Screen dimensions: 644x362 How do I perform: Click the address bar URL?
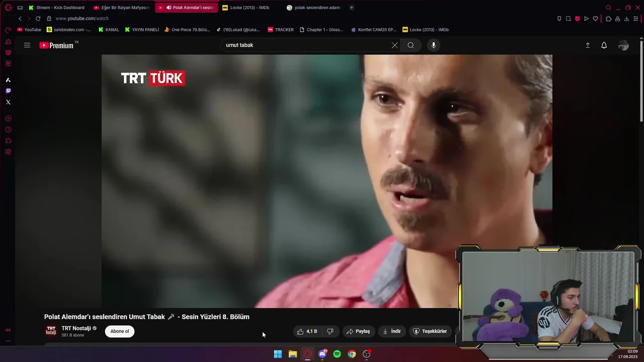(x=82, y=19)
